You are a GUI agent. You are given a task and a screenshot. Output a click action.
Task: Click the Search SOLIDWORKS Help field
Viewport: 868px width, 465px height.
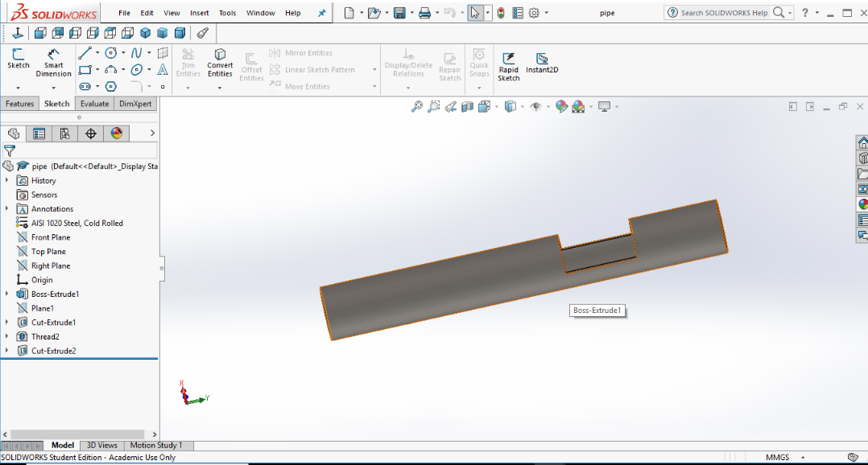point(724,13)
